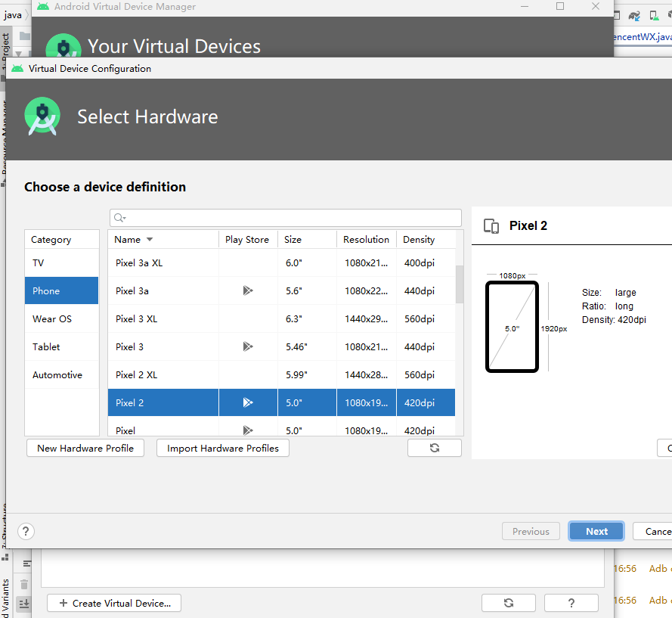Viewport: 672px width, 618px height.
Task: Click the Pixel 2 phone outline diagram
Action: click(x=513, y=327)
